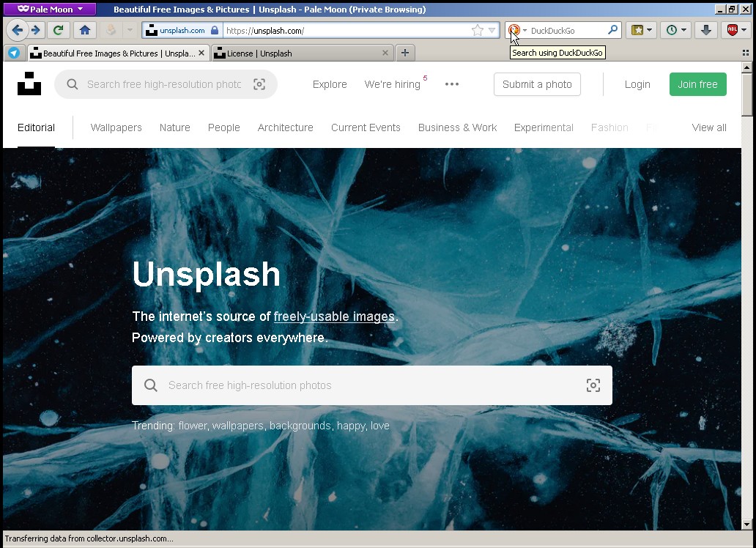756x548 pixels.
Task: Click the Login link
Action: [637, 84]
